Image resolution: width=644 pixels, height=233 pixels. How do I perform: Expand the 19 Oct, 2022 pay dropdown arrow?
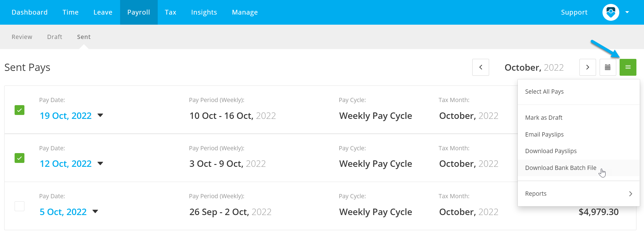point(100,115)
